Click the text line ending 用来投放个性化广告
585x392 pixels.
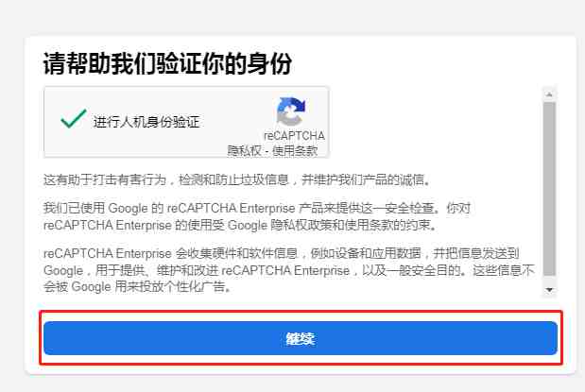pos(137,287)
